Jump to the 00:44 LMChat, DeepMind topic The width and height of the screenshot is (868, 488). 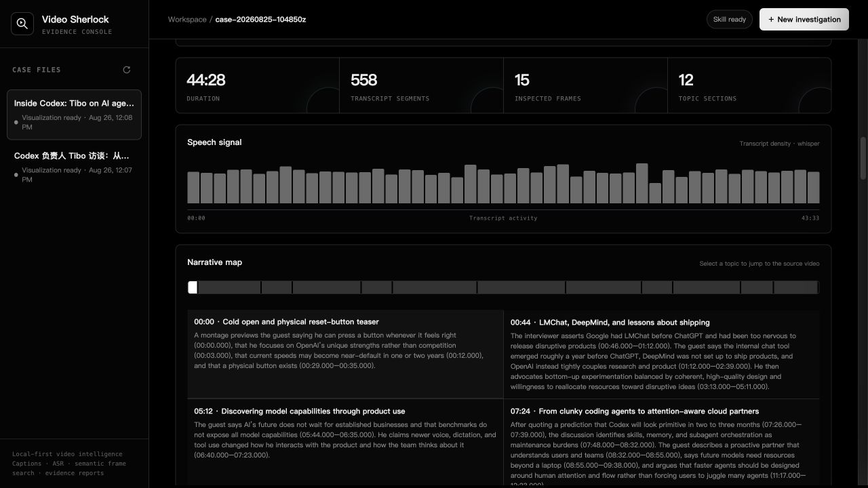click(662, 354)
